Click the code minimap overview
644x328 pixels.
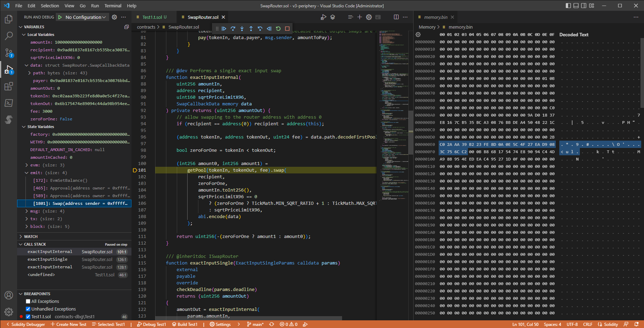(394, 105)
